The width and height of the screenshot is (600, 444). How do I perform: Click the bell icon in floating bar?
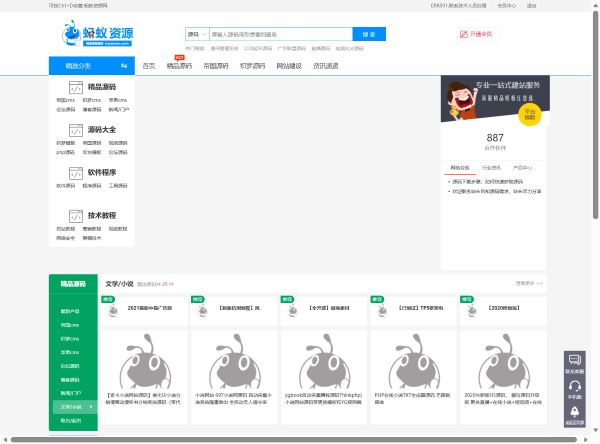pyautogui.click(x=574, y=411)
